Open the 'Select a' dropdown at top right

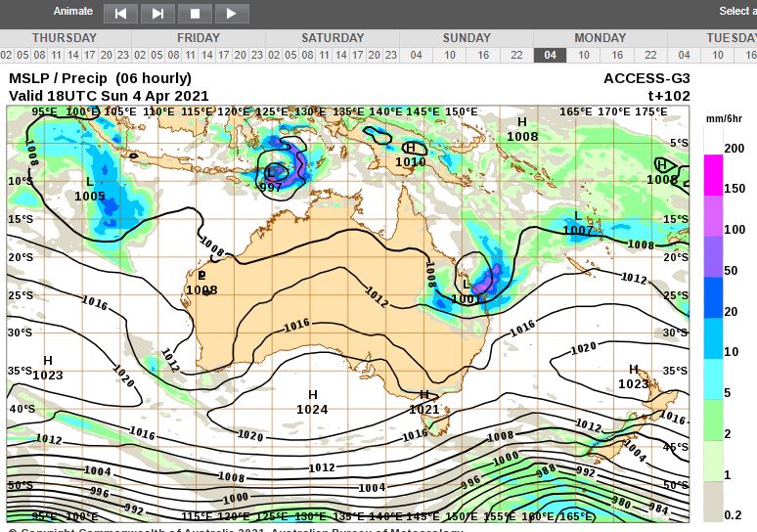735,12
